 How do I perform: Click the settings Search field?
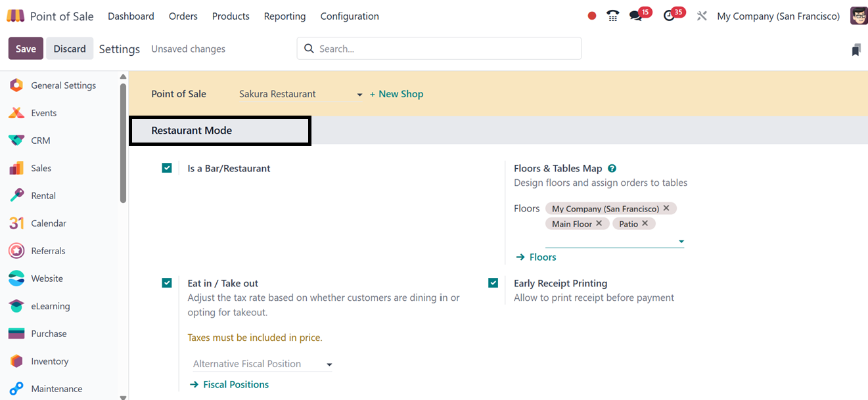tap(447, 49)
